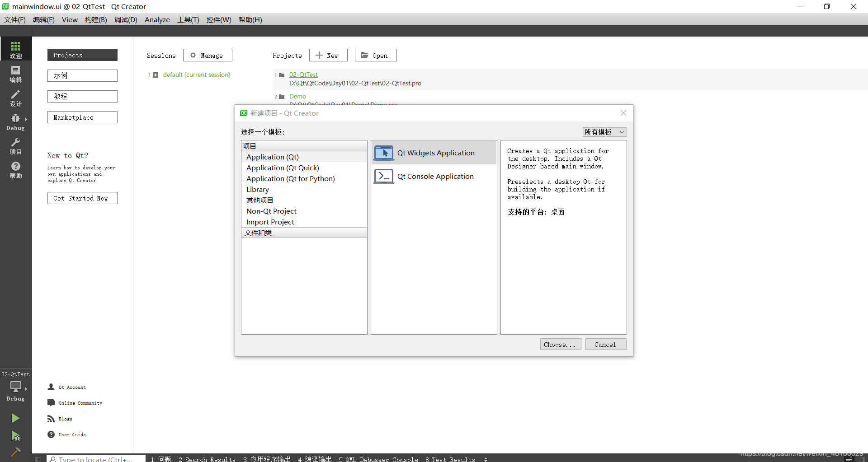
Task: Open the Welcome (欢迎) mode icon
Action: pyautogui.click(x=16, y=49)
